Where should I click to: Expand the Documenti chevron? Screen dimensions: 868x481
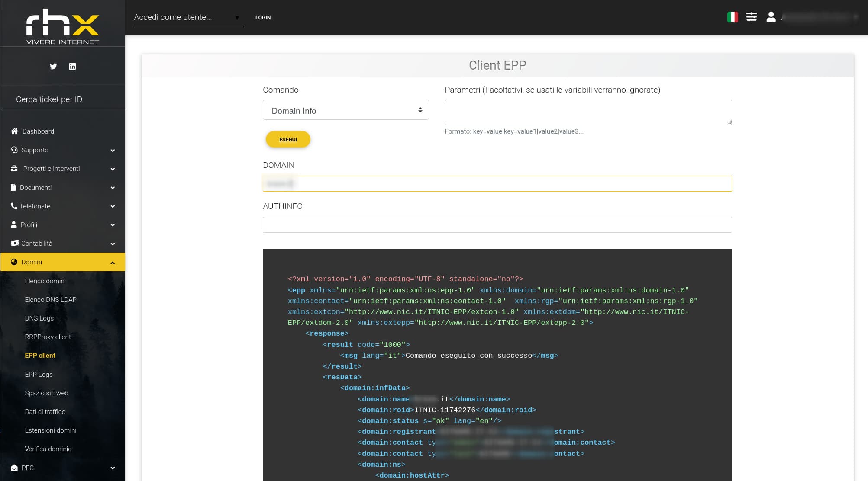113,188
